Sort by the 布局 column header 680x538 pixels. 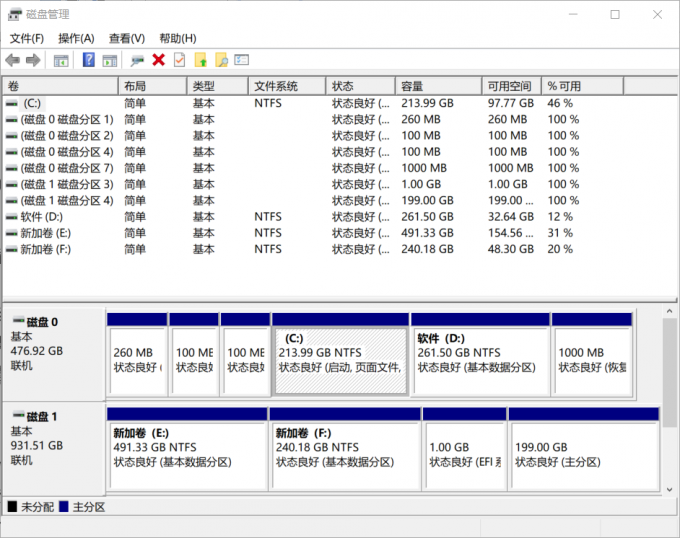click(153, 86)
